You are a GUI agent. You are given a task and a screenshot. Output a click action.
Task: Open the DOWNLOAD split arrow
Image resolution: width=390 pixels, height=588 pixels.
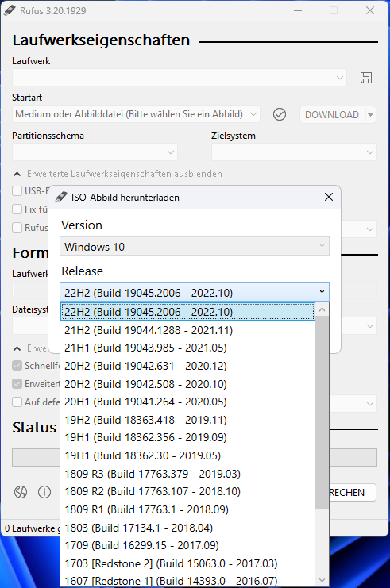click(x=370, y=115)
